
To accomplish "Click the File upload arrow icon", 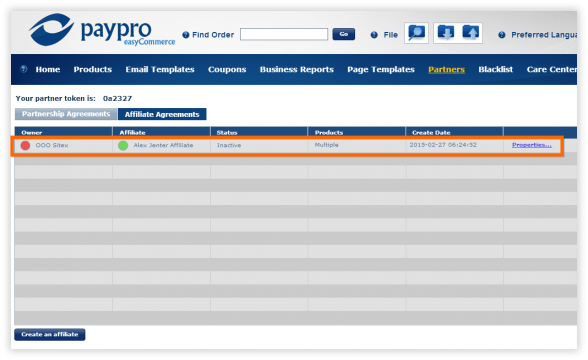I will pyautogui.click(x=471, y=33).
